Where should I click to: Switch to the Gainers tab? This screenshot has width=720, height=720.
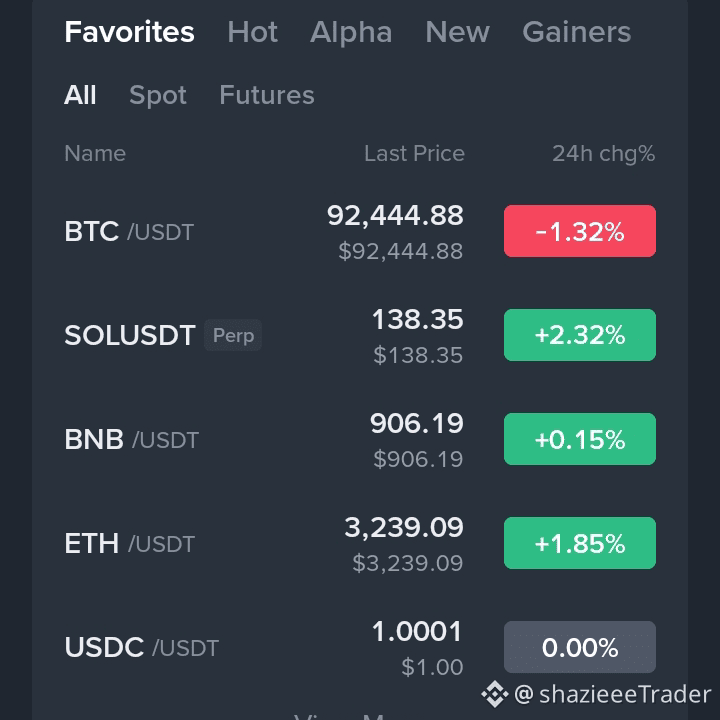(577, 32)
